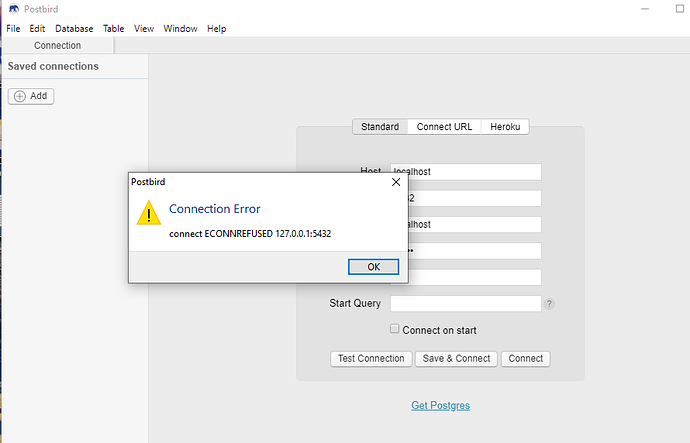Maximize the Postbird window
This screenshot has height=443, width=690.
pyautogui.click(x=679, y=9)
